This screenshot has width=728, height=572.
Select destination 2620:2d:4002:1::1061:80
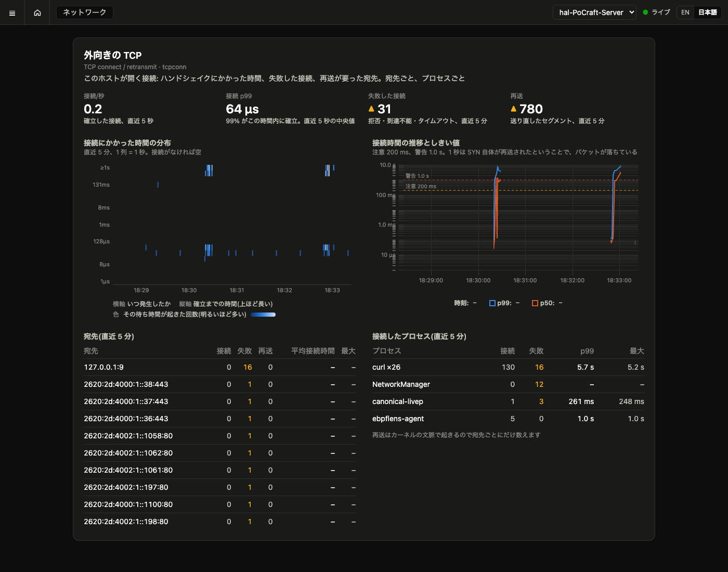click(x=219, y=470)
